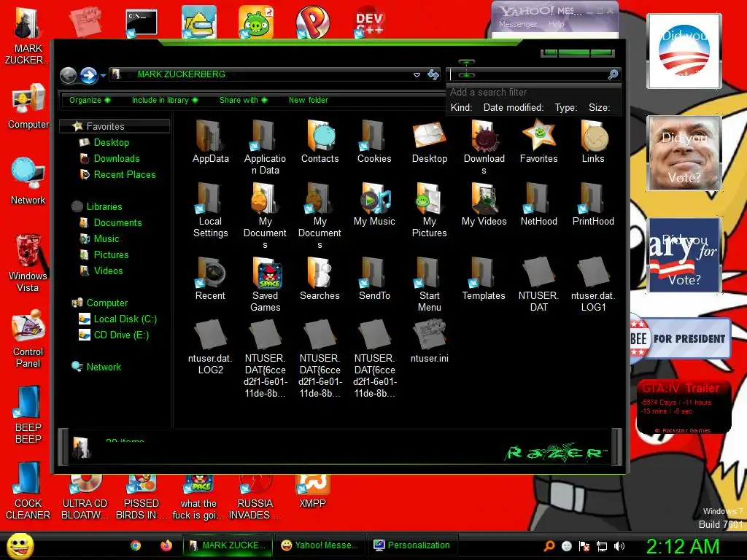Switch to Yahoo! Messenger taskbar button

coord(320,545)
